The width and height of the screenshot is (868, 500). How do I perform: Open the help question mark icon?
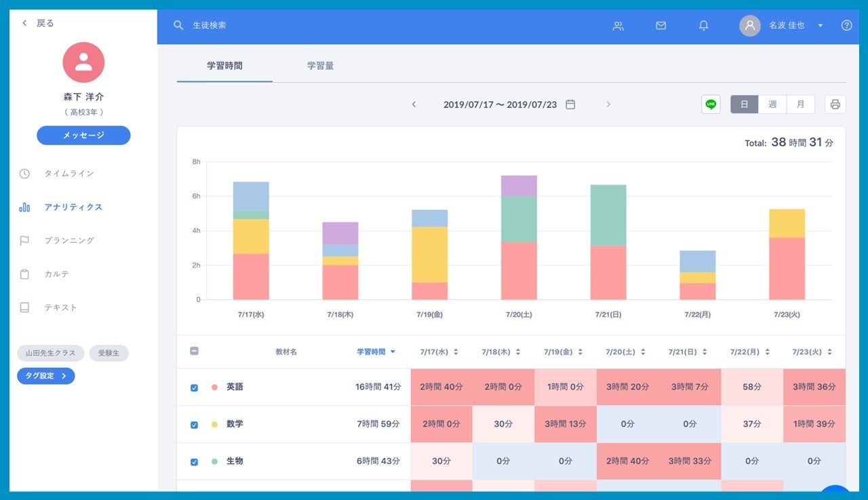(x=846, y=26)
